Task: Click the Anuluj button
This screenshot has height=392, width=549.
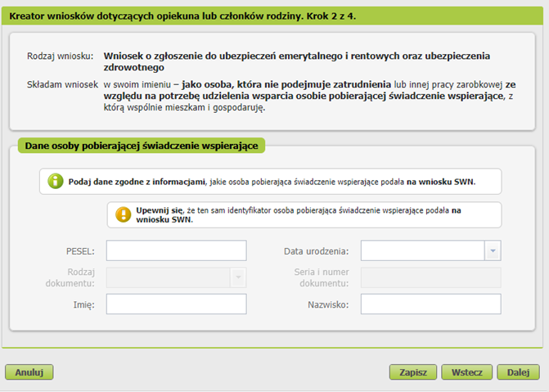Action: pos(29,372)
